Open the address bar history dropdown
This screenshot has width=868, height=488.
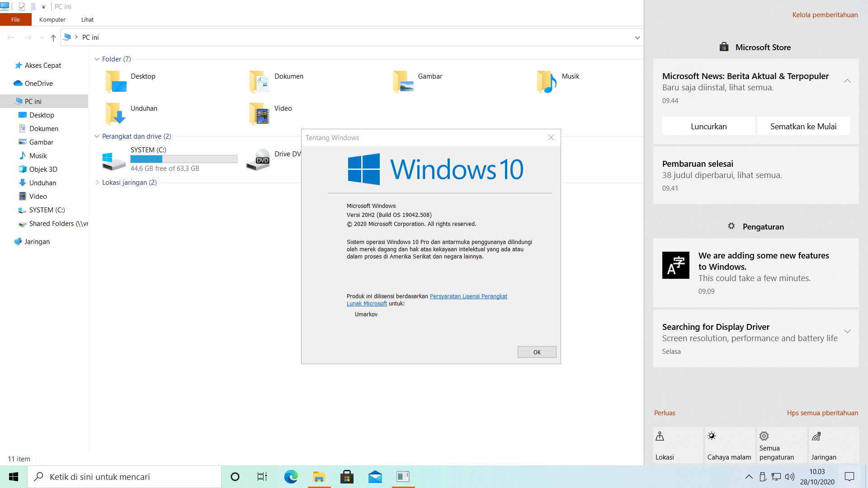(637, 38)
